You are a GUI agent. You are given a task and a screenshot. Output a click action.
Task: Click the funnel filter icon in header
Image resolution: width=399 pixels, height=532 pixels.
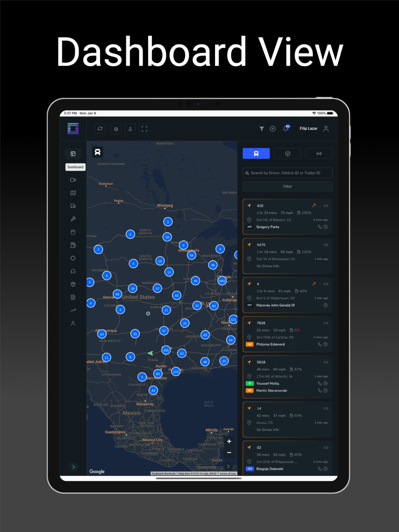pyautogui.click(x=261, y=128)
